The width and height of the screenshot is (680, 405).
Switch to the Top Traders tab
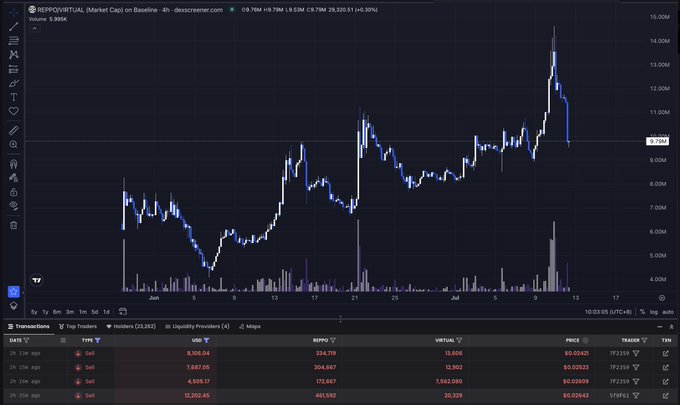tap(78, 326)
